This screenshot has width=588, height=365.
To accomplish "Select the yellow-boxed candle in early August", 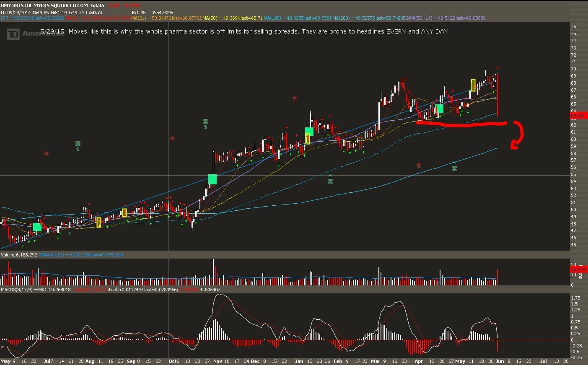I will [x=98, y=223].
